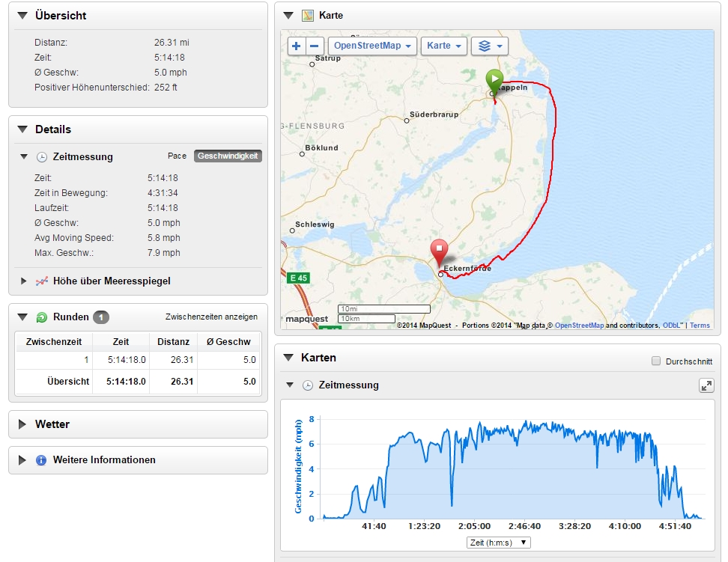Click the info icon beside Weitere Informationen
The width and height of the screenshot is (728, 562).
coord(41,460)
